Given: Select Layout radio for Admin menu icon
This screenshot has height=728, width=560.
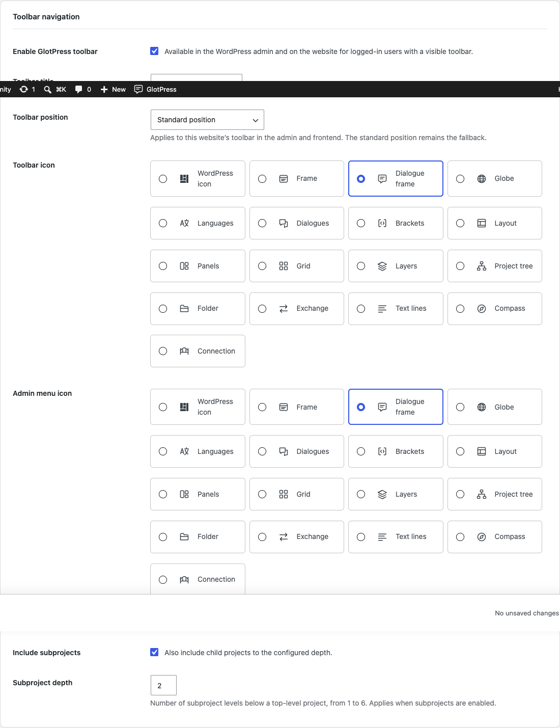Looking at the screenshot, I should click(460, 451).
